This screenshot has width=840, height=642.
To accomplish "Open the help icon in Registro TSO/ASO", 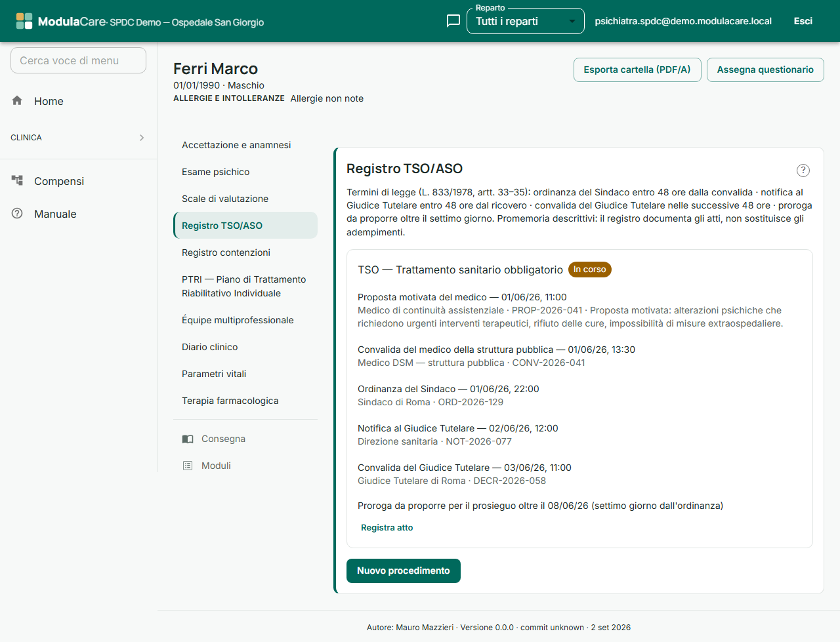I will click(x=803, y=171).
